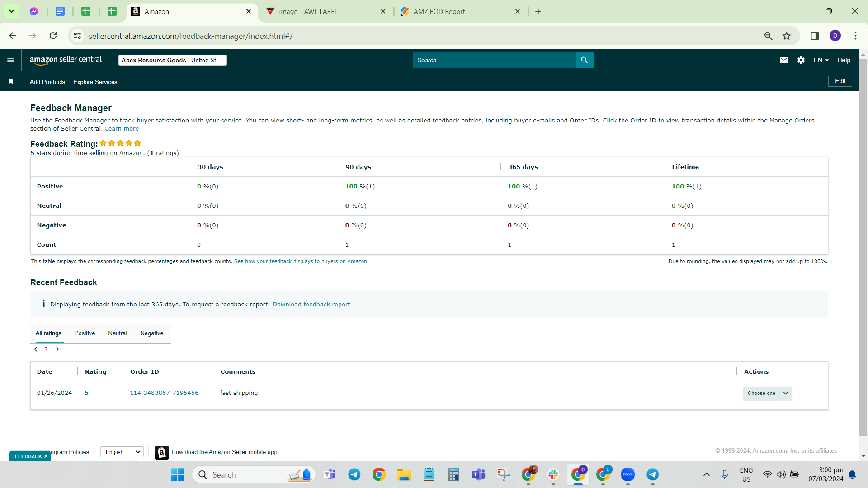This screenshot has height=488, width=868.
Task: Open the Seller Central hamburger menu
Action: coord(11,60)
